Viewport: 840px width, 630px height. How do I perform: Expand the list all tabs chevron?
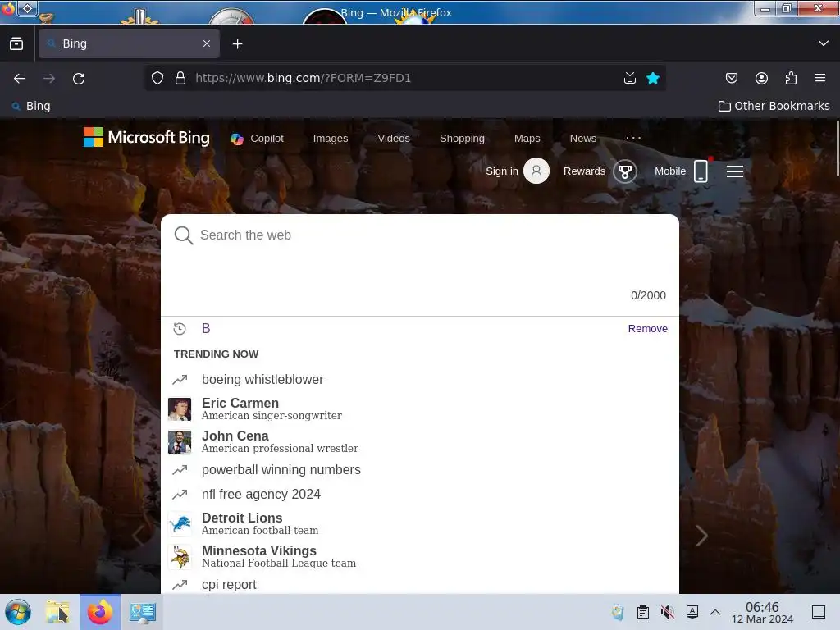pos(824,43)
